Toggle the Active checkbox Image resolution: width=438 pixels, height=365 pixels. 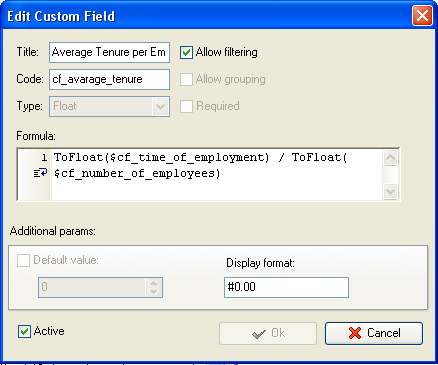24,331
